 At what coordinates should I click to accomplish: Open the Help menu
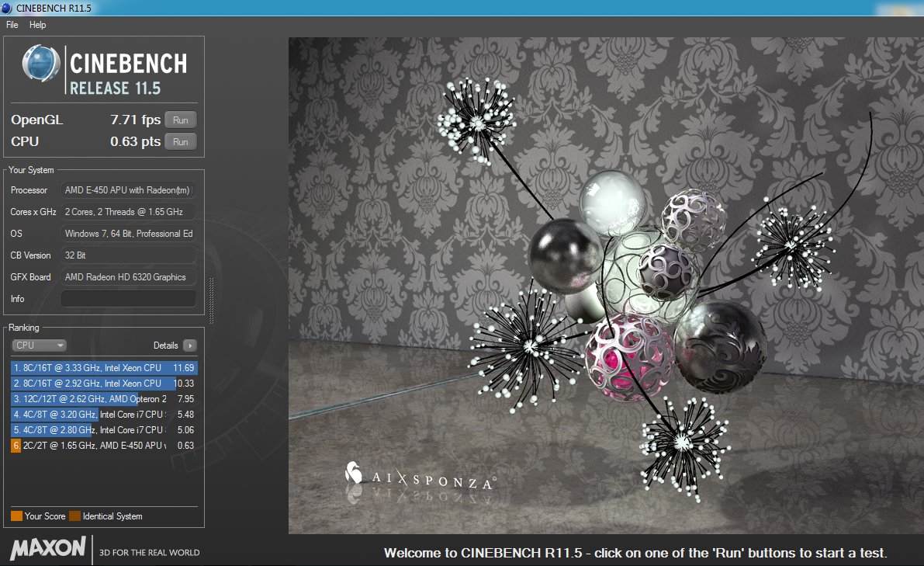38,25
